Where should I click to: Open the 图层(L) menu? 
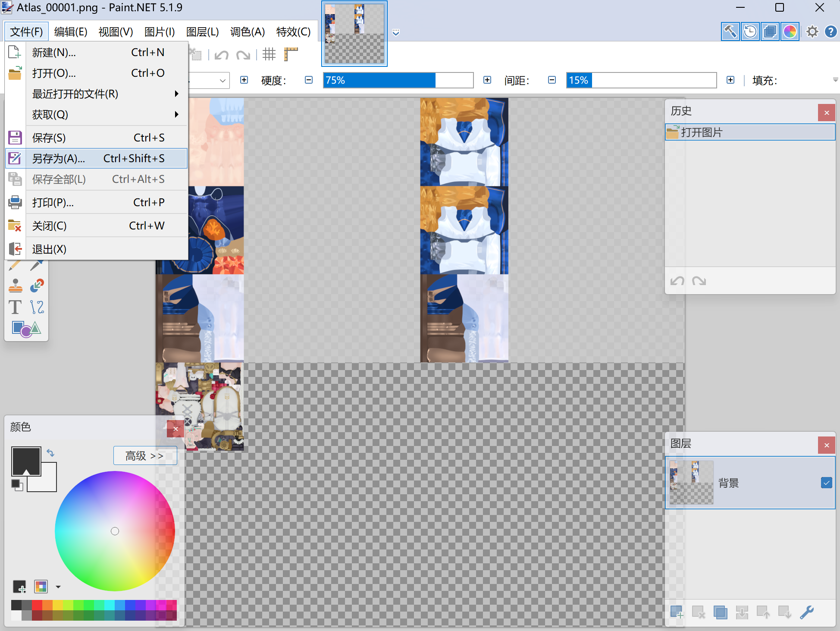tap(202, 31)
